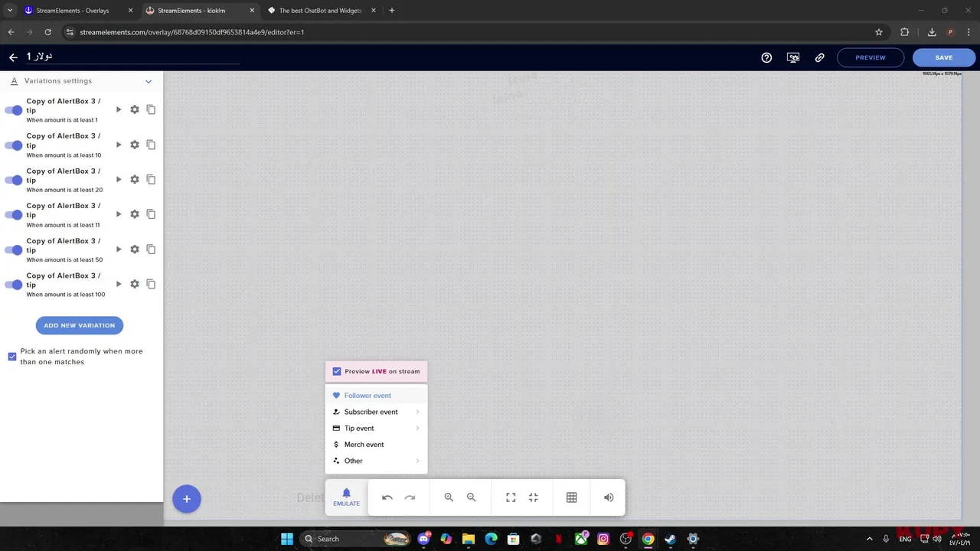Play preview of 'at least 100' variation

119,284
